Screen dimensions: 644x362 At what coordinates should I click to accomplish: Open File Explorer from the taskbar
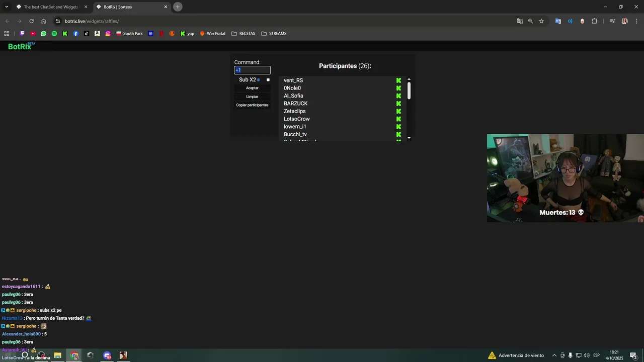point(57,355)
